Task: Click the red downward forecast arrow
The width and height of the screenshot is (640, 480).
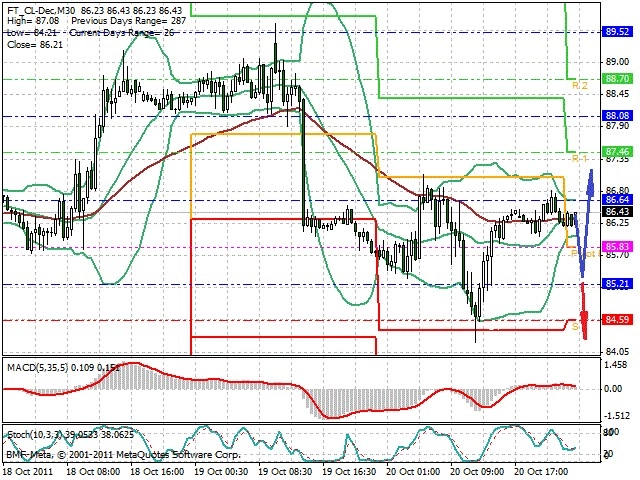Action: (584, 312)
